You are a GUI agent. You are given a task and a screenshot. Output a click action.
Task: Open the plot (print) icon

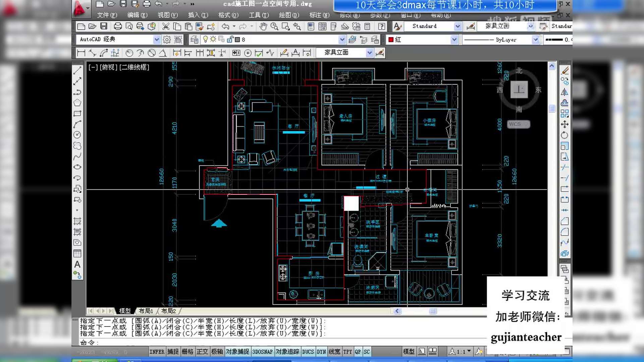tap(118, 26)
